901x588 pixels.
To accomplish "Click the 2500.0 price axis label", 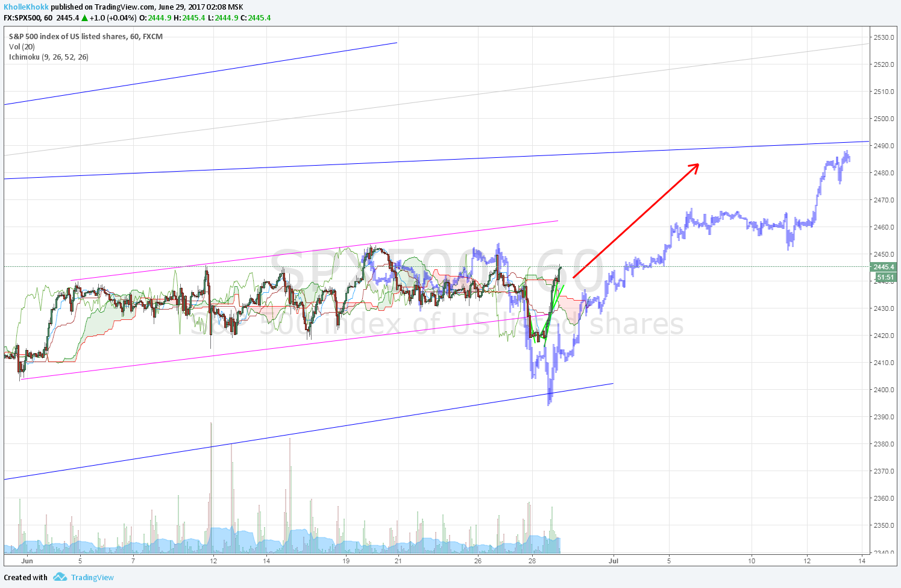I will 884,119.
